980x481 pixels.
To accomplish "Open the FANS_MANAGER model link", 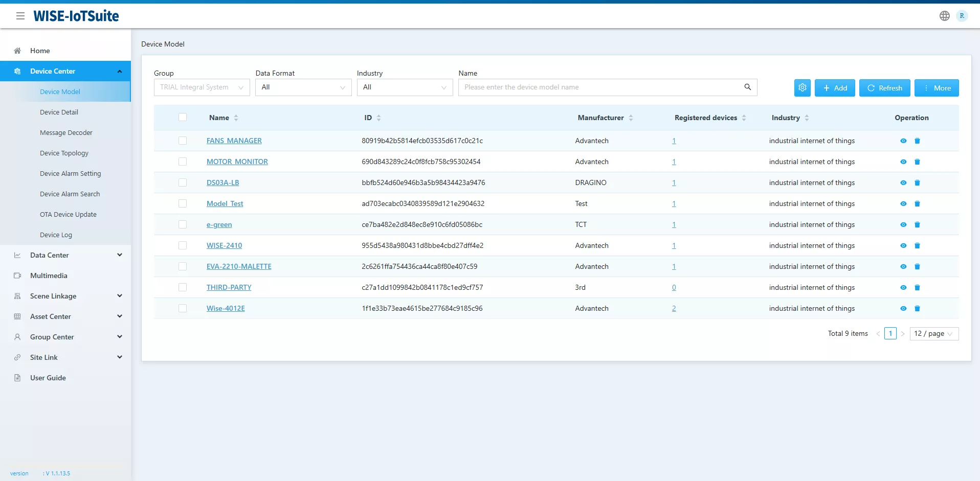I will [234, 141].
